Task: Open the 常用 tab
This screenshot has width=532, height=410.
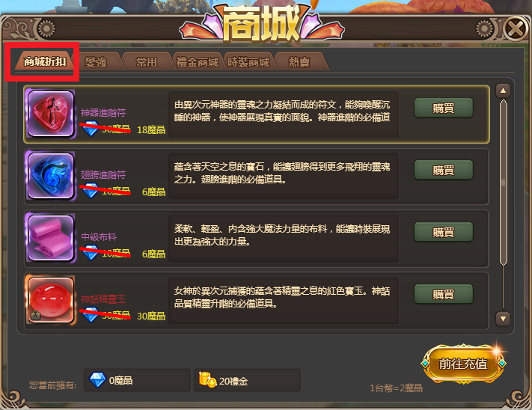Action: [146, 61]
